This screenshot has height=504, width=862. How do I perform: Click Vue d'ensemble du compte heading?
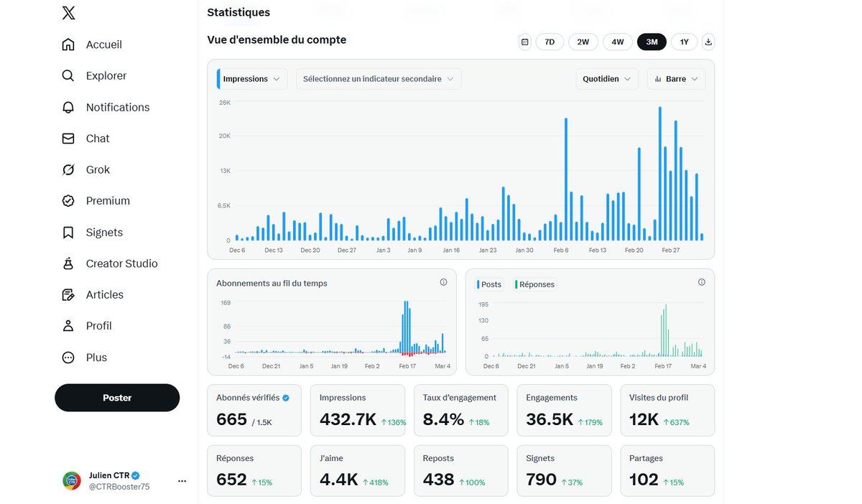[277, 39]
